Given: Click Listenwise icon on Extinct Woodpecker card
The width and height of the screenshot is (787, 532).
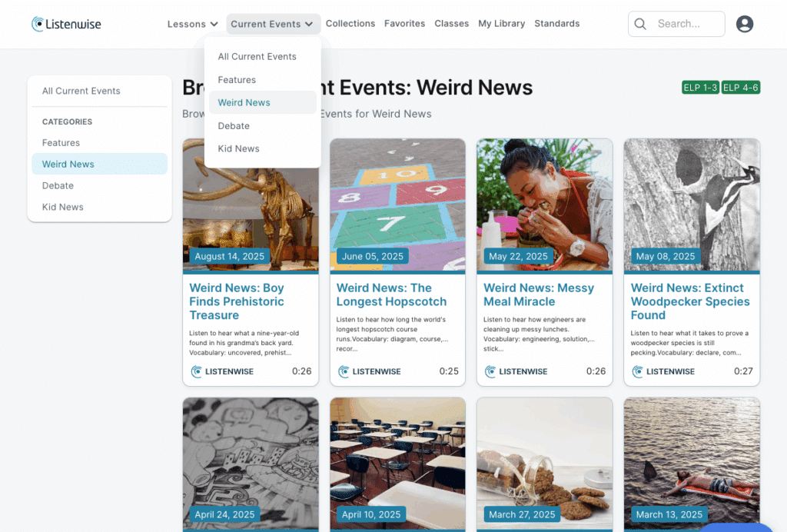Looking at the screenshot, I should 637,371.
